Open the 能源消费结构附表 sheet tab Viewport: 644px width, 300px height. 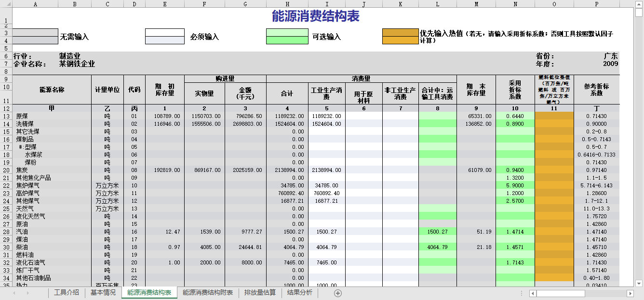click(208, 293)
